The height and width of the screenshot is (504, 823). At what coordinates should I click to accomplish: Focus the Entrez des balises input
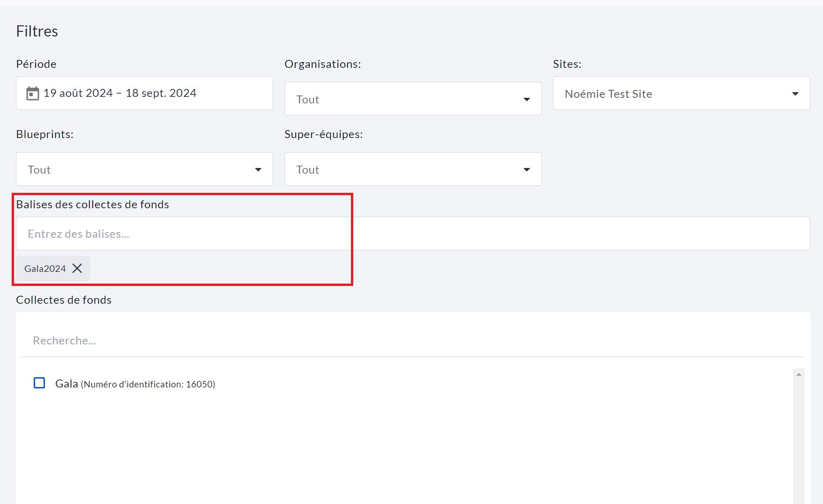pyautogui.click(x=412, y=234)
